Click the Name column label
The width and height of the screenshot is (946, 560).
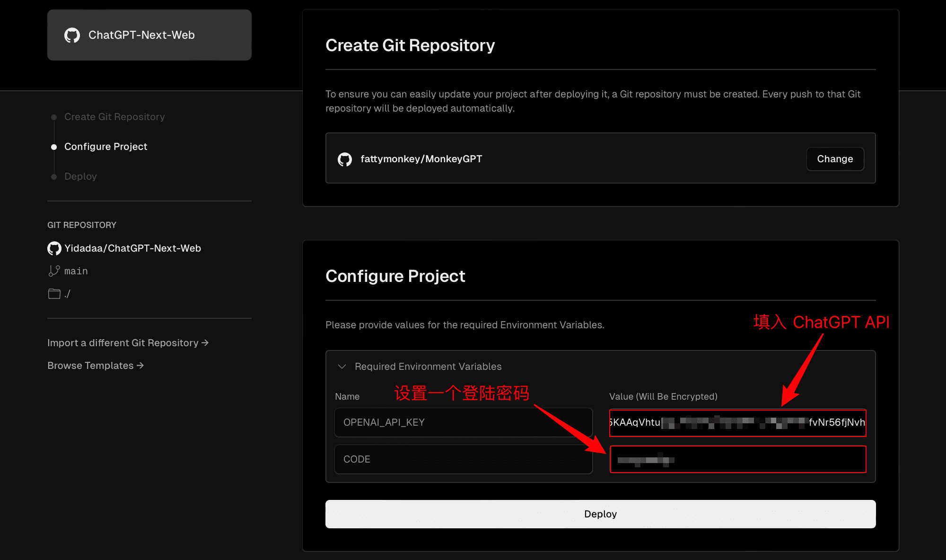click(347, 396)
